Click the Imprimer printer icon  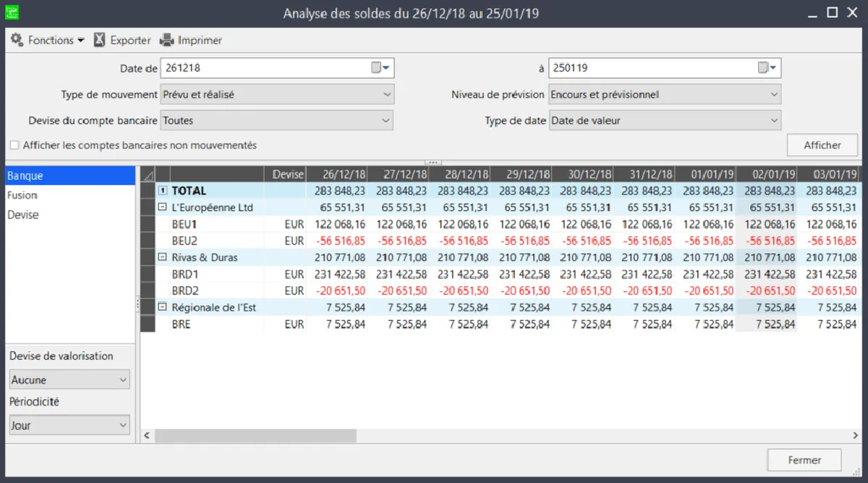167,40
